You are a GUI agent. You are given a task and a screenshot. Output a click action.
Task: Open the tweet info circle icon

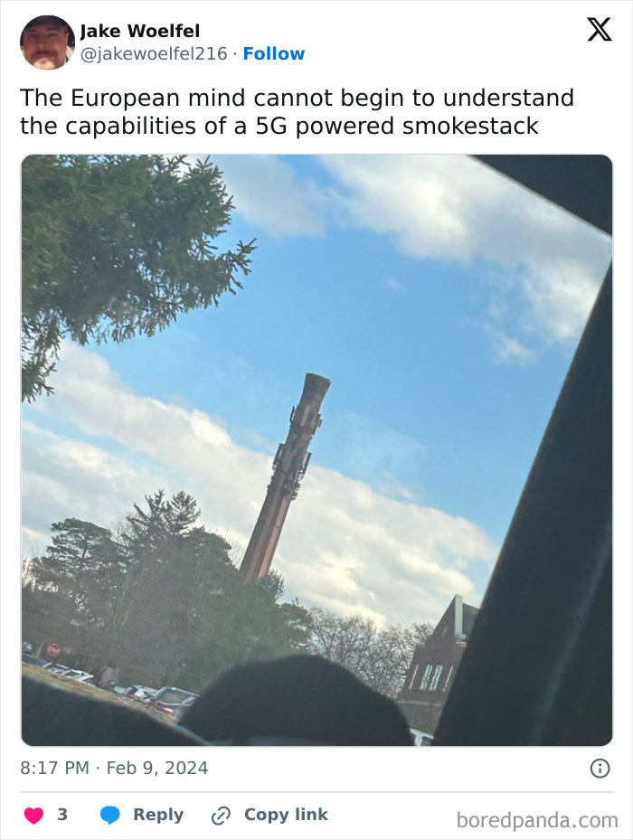pyautogui.click(x=600, y=769)
